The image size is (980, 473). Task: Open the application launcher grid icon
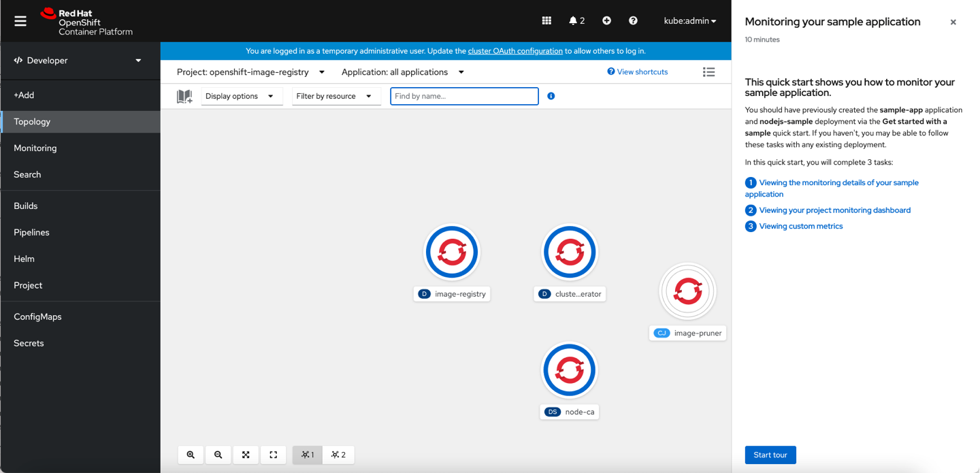coord(546,21)
